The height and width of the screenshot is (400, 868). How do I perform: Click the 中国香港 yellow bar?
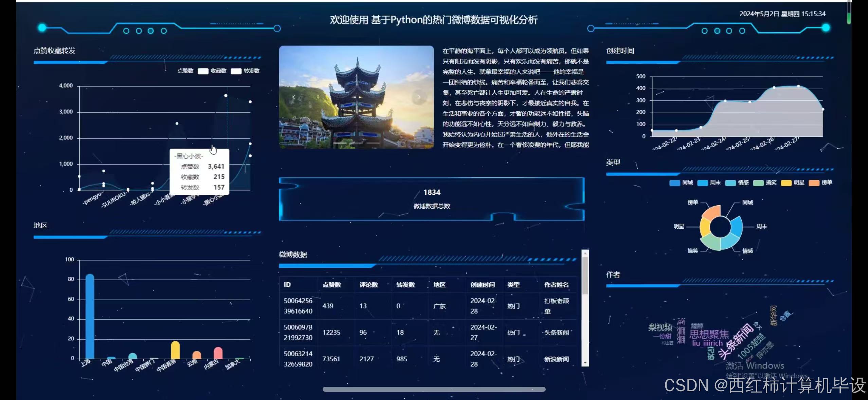175,350
